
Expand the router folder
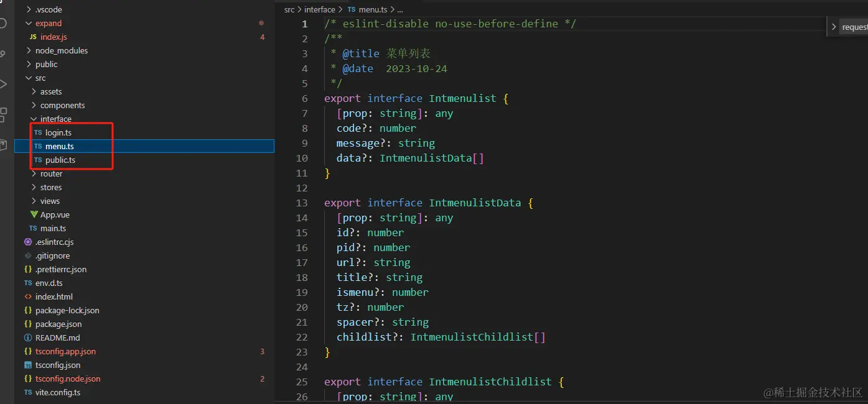pyautogui.click(x=34, y=174)
